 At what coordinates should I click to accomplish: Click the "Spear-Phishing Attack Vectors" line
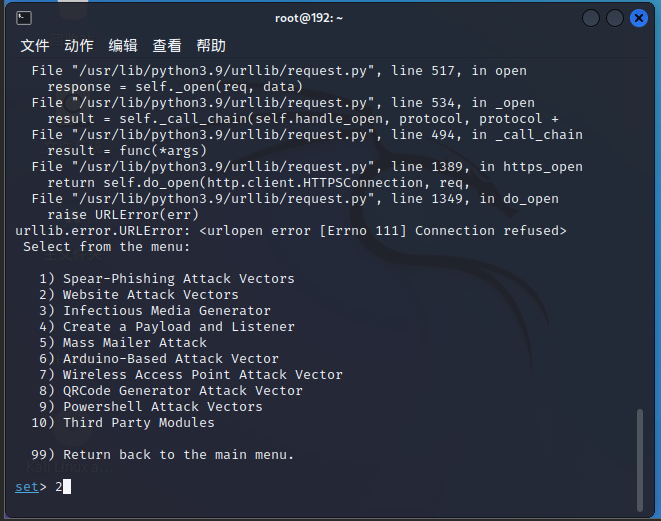(179, 279)
